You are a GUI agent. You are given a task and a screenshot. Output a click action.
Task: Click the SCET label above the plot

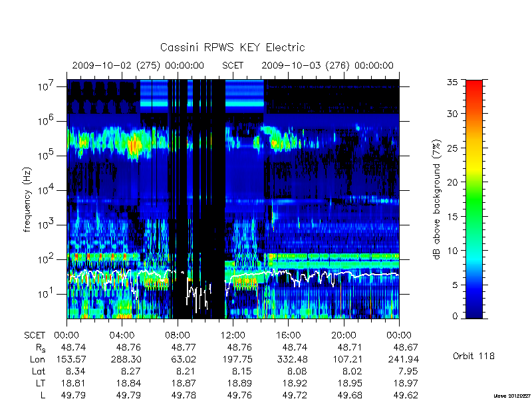(233, 65)
